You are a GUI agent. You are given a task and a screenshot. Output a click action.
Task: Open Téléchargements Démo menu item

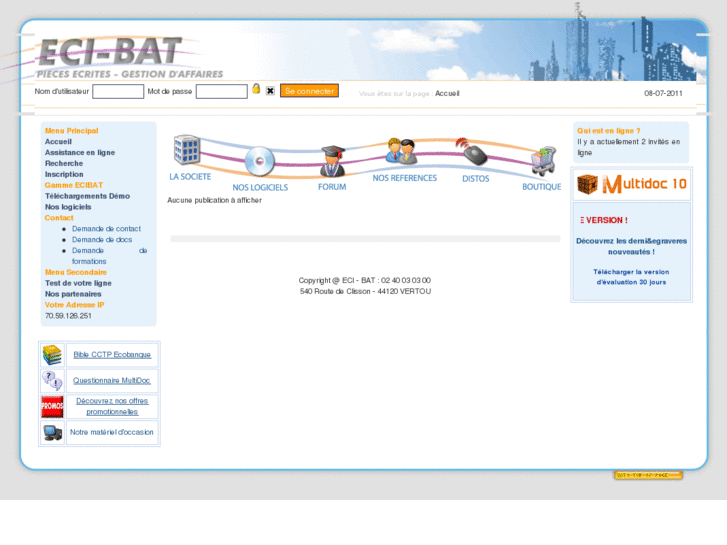click(87, 196)
